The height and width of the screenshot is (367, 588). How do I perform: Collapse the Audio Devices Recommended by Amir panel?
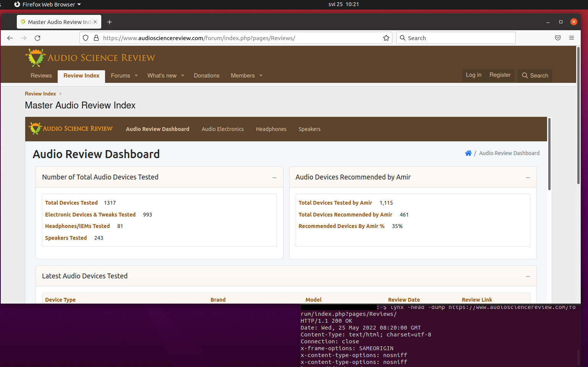click(x=528, y=178)
